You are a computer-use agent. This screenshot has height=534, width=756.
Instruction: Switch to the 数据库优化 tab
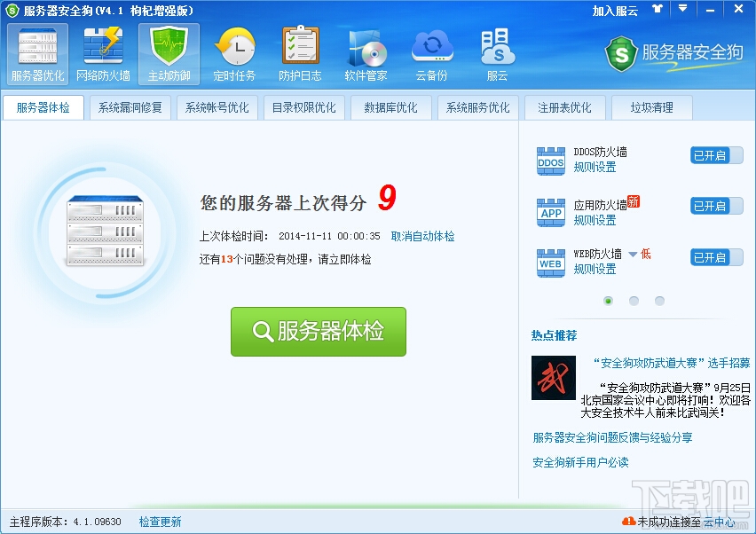391,107
